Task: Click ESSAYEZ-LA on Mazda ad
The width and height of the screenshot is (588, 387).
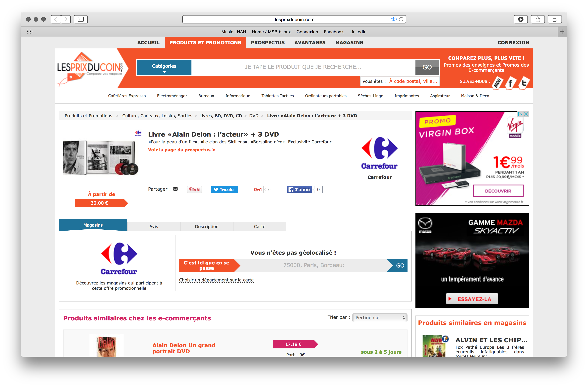Action: pyautogui.click(x=472, y=299)
